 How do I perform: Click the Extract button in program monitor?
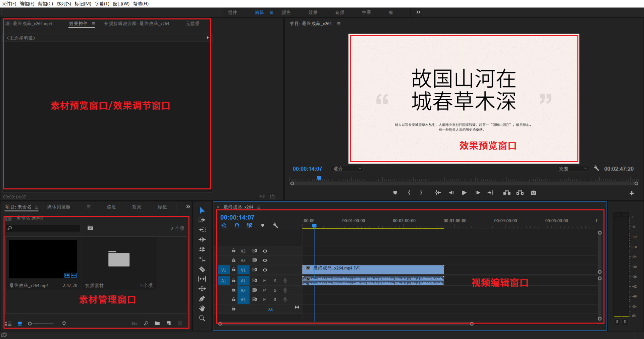point(520,193)
